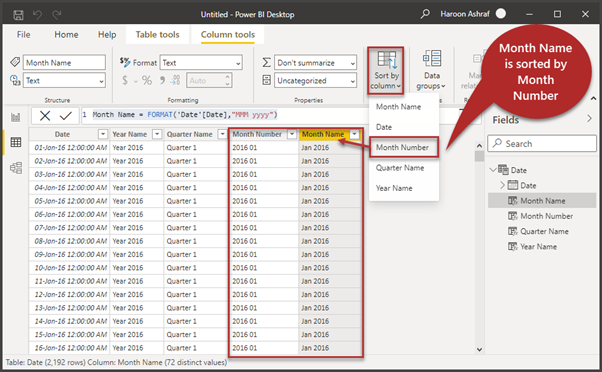
Task: Switch to Data view table icon
Action: pyautogui.click(x=16, y=142)
